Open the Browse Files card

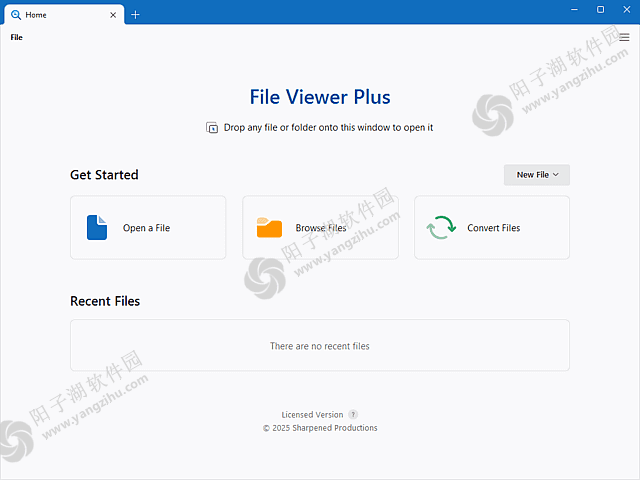[x=320, y=227]
